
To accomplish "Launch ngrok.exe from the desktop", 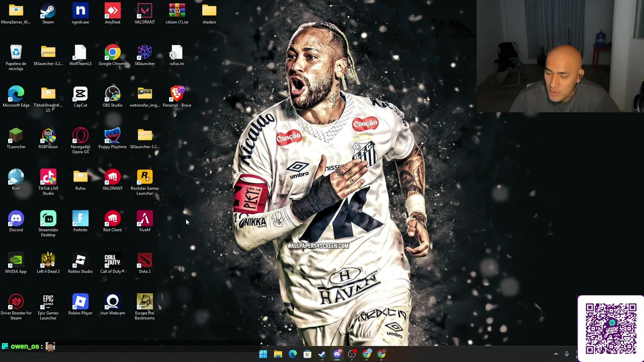I will click(80, 14).
